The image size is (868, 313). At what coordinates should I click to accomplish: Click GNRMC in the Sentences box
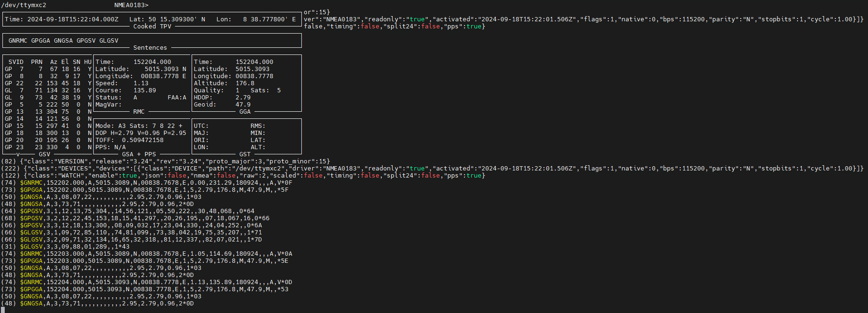[18, 41]
